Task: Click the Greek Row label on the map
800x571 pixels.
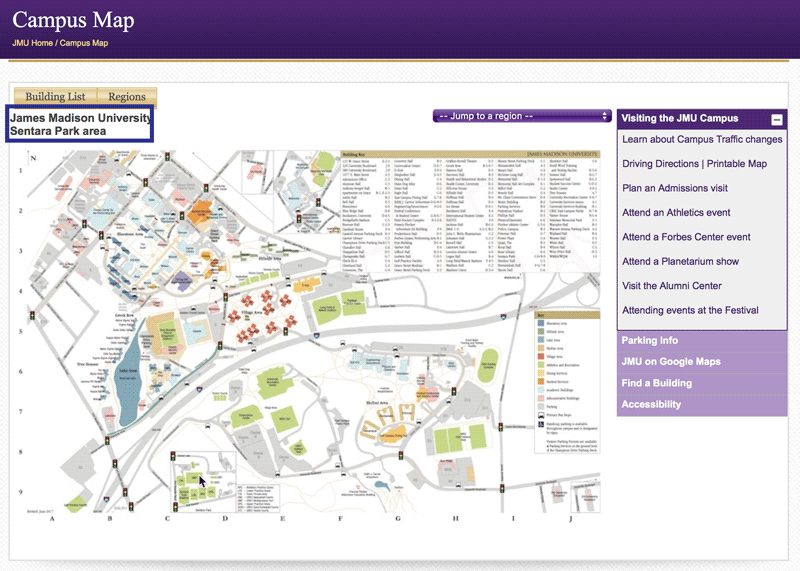Action: coord(124,316)
